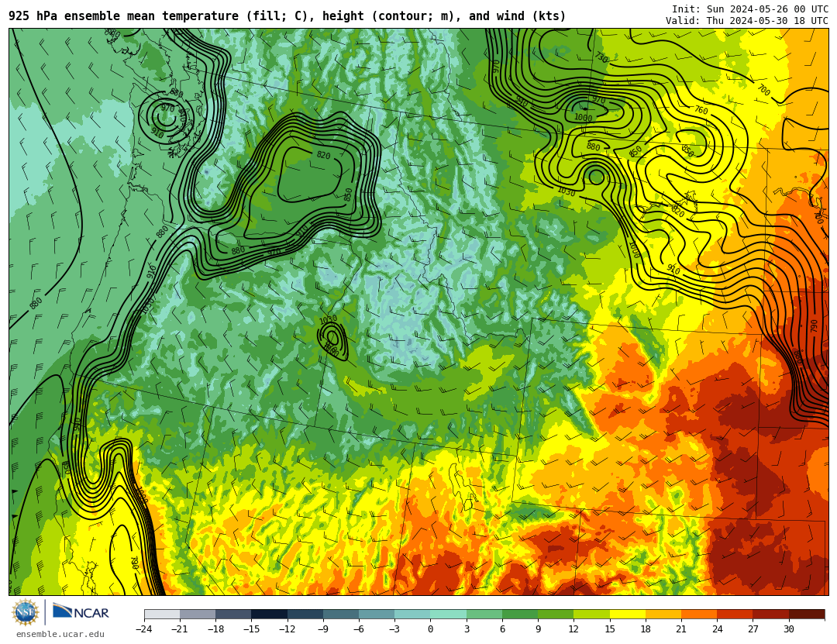The height and width of the screenshot is (644, 837).
Task: Pick the dark brown above-30 colorbar segment
Action: 807,615
